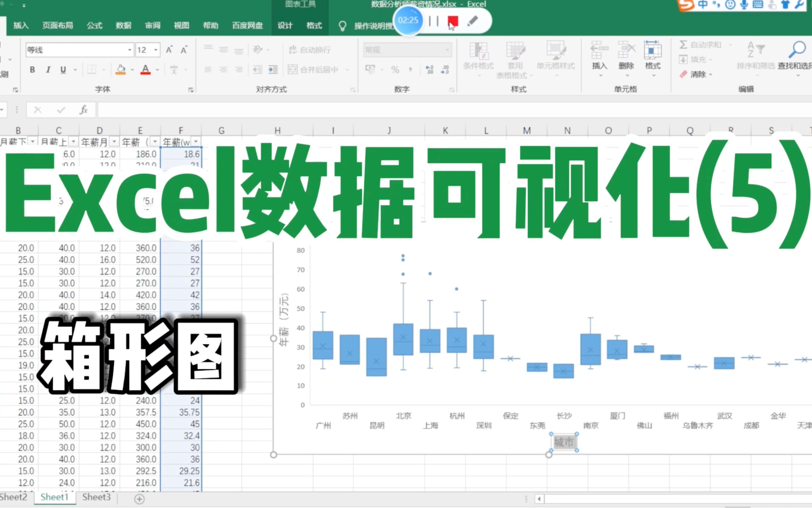Open the filter dropdown on column F header
812x508 pixels.
(x=196, y=141)
